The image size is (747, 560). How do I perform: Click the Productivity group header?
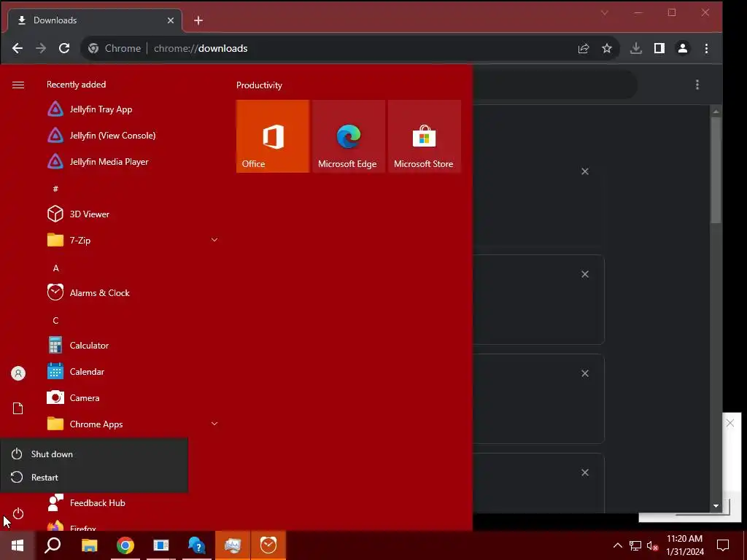pos(259,85)
